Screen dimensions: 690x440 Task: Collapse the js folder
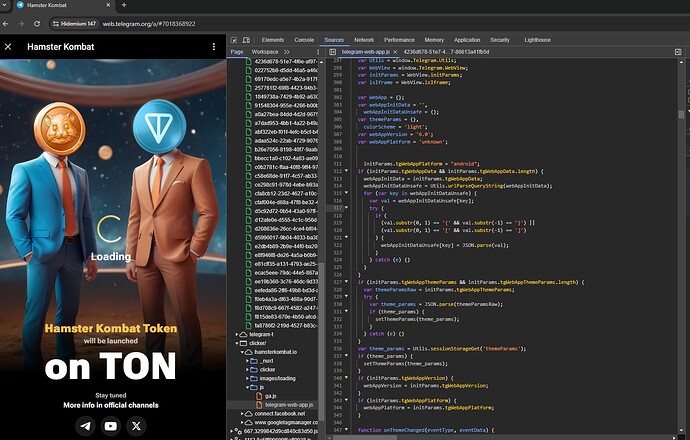point(247,387)
